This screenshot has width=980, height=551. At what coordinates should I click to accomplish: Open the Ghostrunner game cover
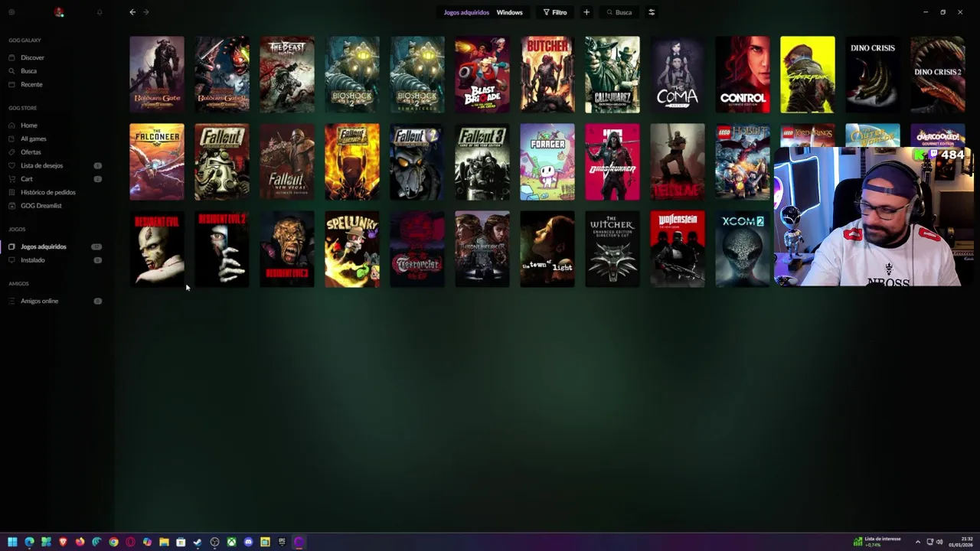point(612,161)
